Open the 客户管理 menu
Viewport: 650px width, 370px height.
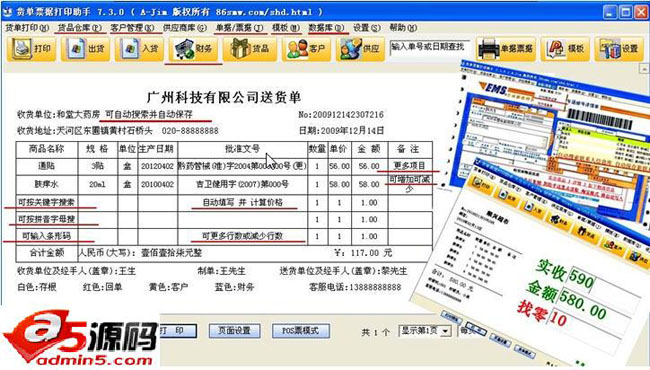pos(132,28)
